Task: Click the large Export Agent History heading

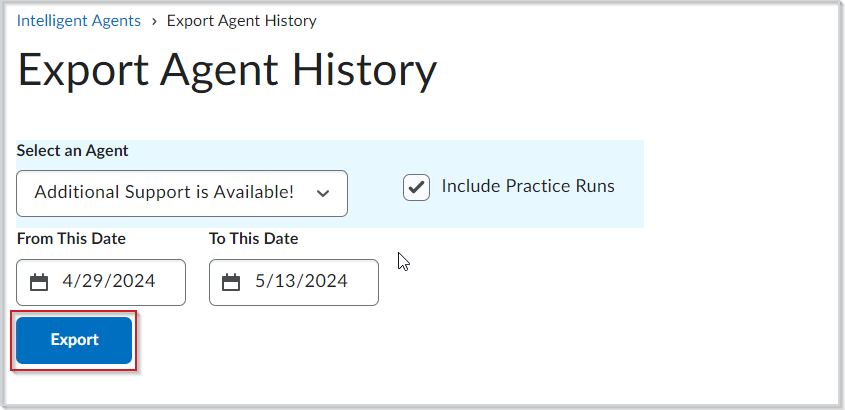Action: (227, 70)
